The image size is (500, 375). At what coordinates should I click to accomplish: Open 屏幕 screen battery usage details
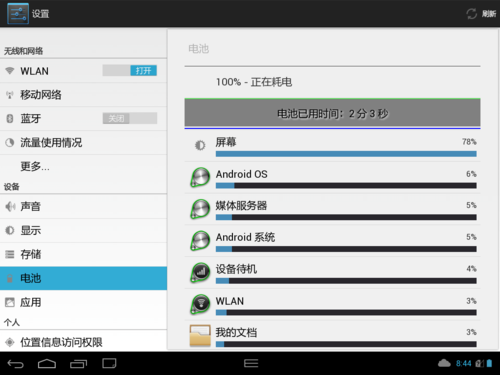332,147
